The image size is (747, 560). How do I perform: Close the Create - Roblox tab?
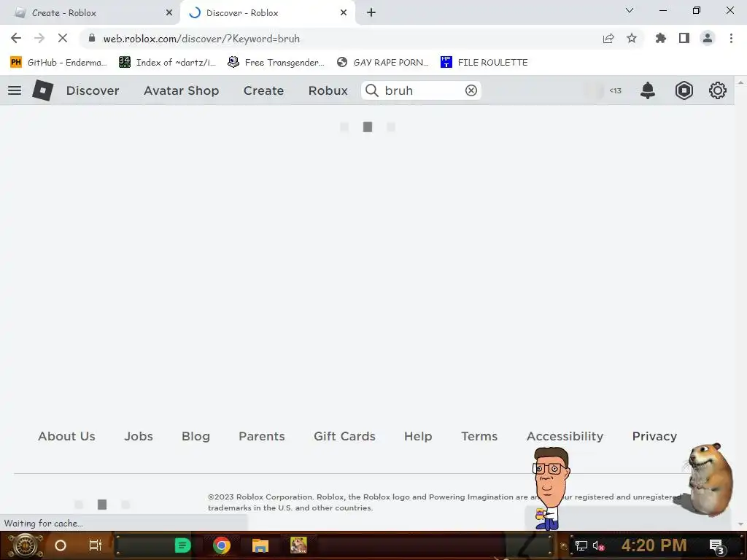tap(169, 13)
